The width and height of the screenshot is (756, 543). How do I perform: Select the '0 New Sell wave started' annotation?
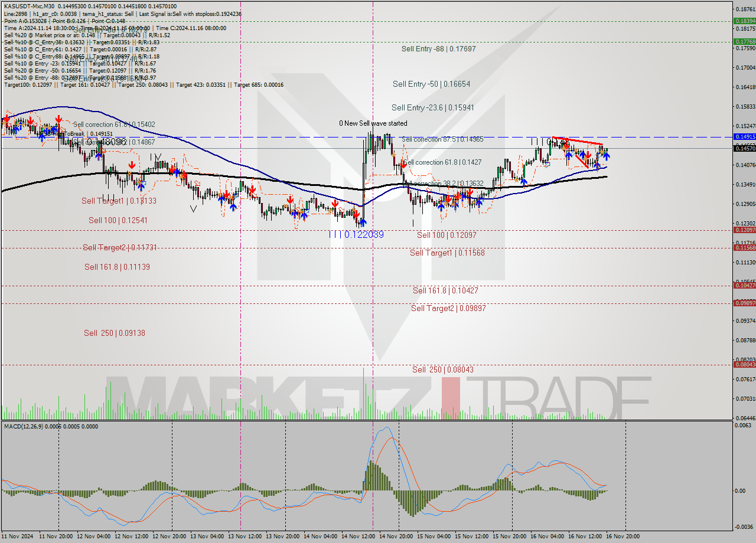(373, 123)
